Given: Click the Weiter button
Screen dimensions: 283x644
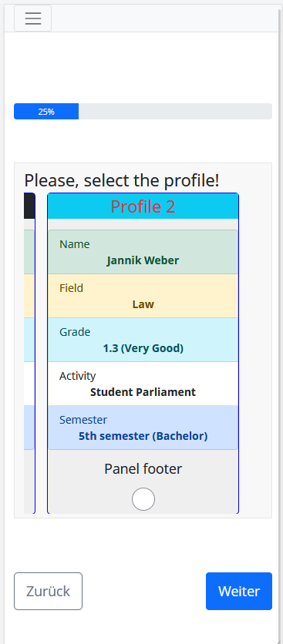Looking at the screenshot, I should (x=239, y=591).
